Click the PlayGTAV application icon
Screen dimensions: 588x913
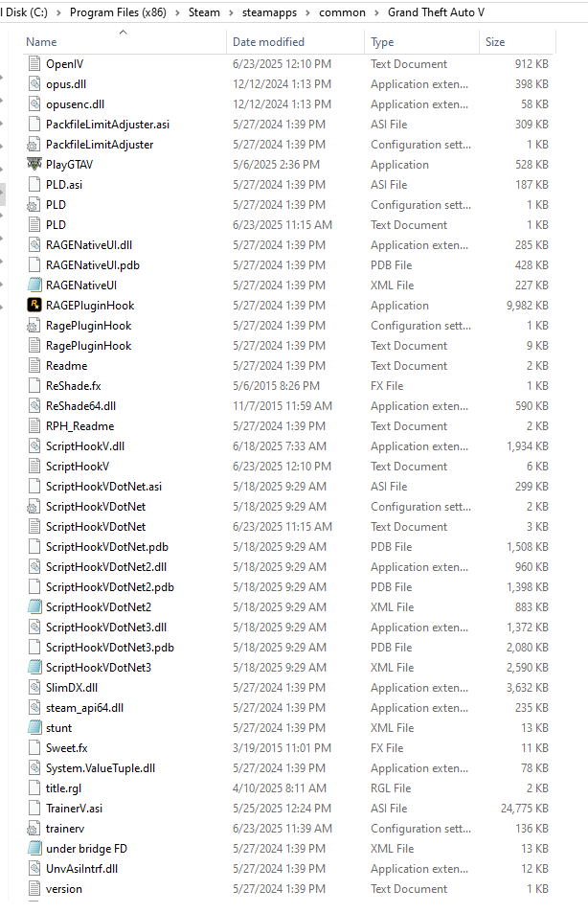tap(34, 164)
